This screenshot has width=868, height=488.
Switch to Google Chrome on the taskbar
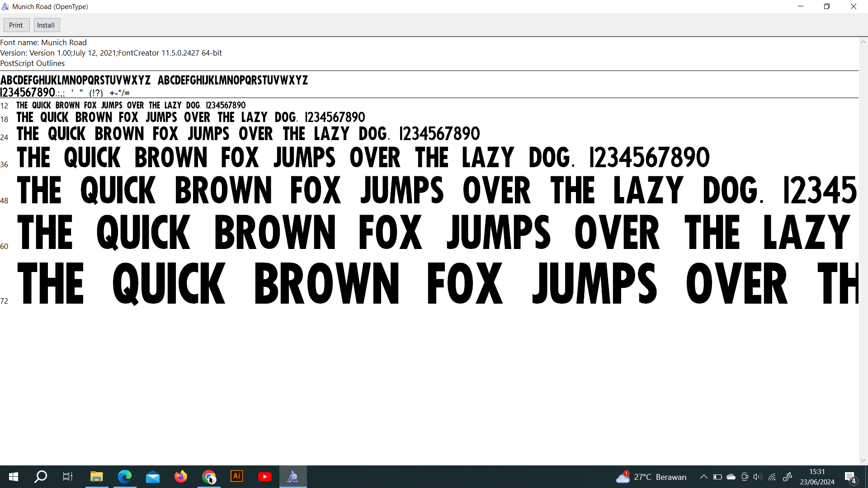tap(209, 477)
